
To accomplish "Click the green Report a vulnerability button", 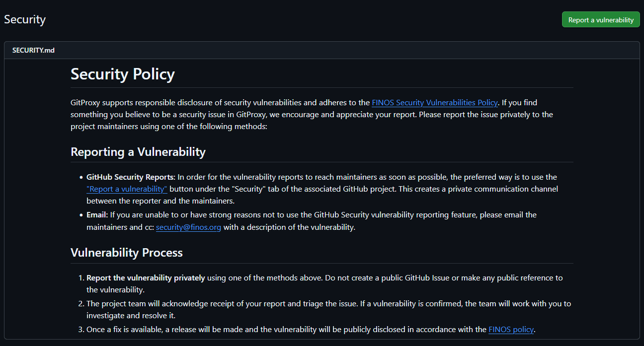I will [601, 20].
